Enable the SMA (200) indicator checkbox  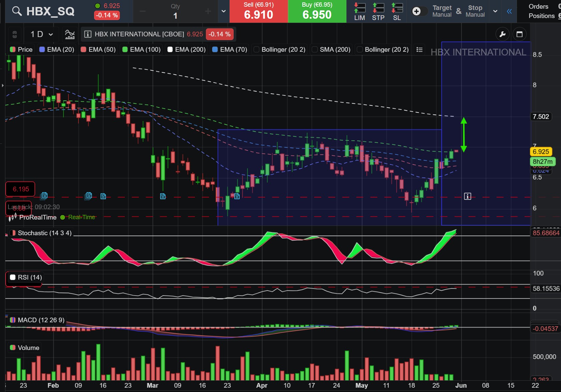coord(314,49)
